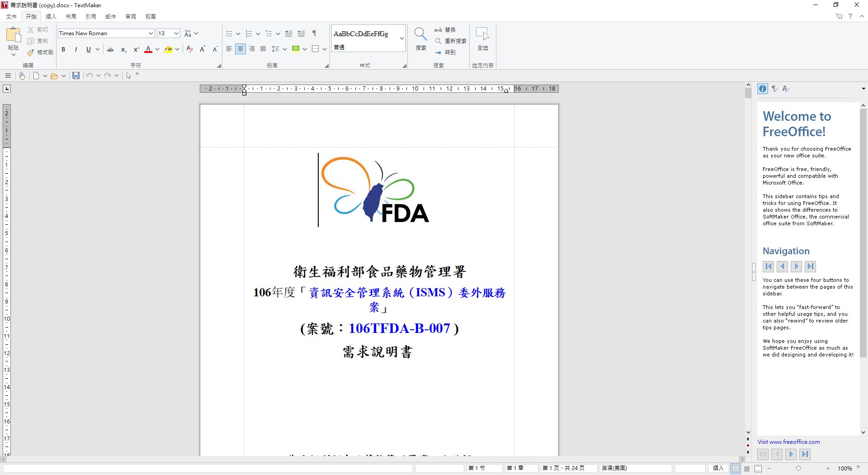Open the Times New Roman font dropdown
Screen dimensions: 868x475
tap(151, 33)
